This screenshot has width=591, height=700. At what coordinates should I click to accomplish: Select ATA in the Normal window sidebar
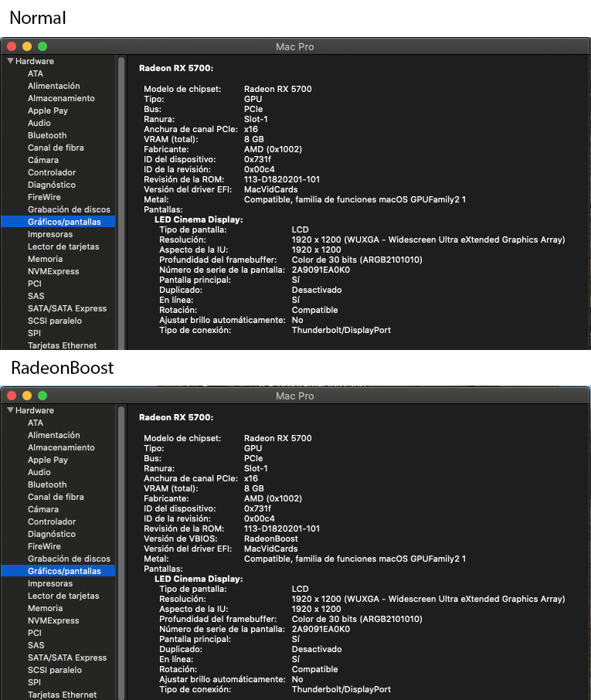[36, 73]
